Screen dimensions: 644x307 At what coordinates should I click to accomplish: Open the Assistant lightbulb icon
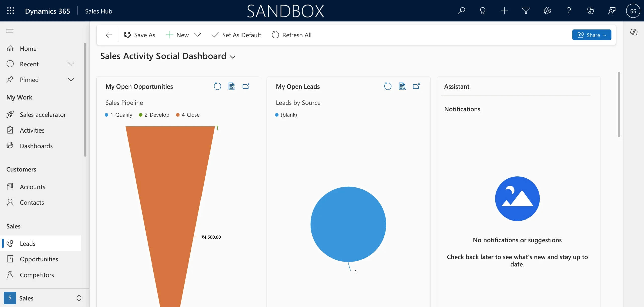483,11
